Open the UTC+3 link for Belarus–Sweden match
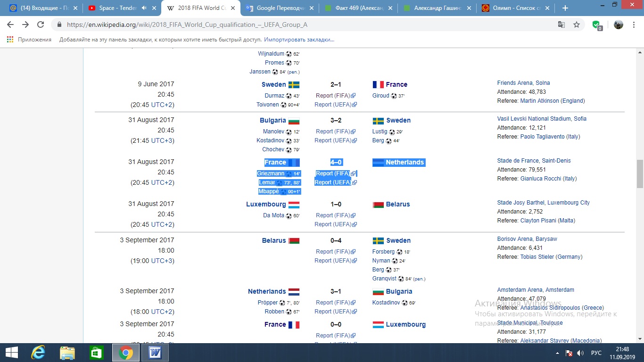The width and height of the screenshot is (644, 362). [163, 261]
